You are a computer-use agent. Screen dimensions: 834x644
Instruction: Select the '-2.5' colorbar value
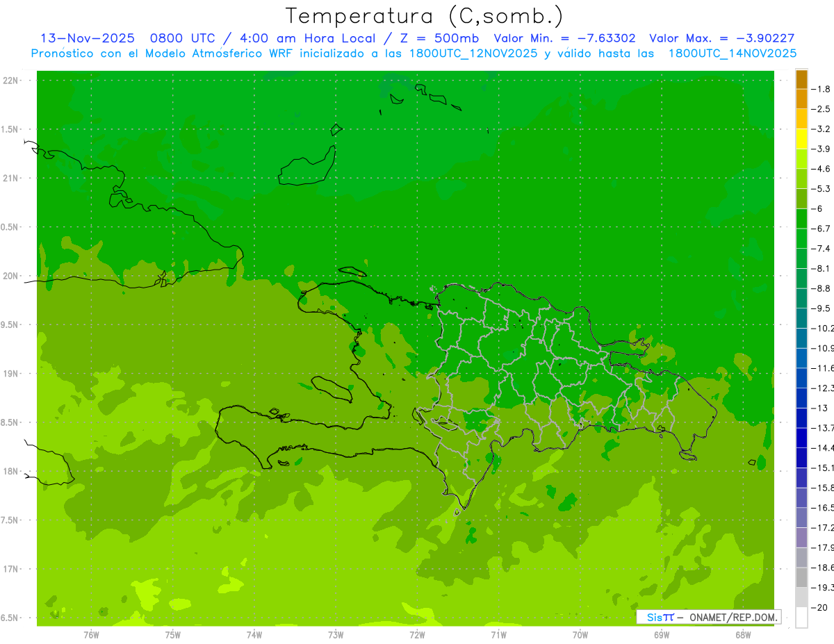pos(821,109)
